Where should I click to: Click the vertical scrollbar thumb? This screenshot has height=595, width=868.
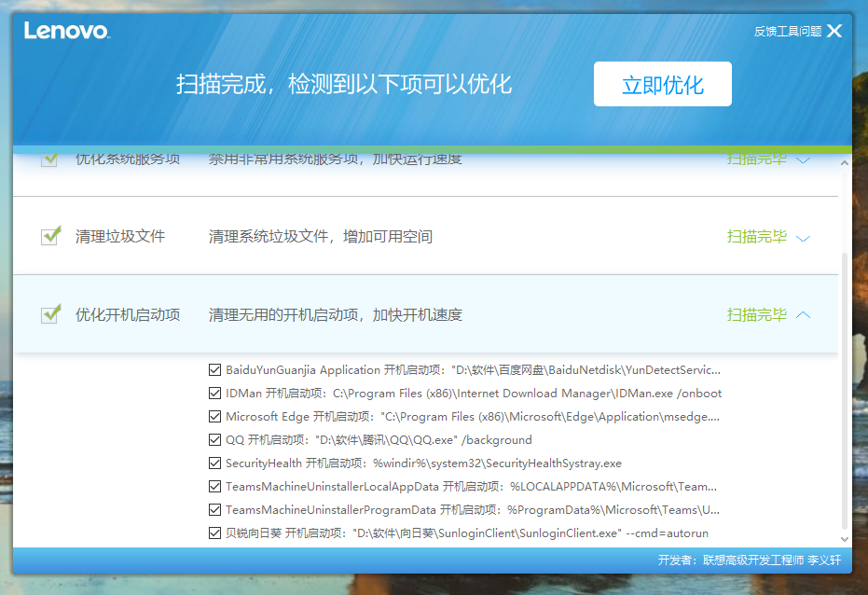(x=844, y=391)
